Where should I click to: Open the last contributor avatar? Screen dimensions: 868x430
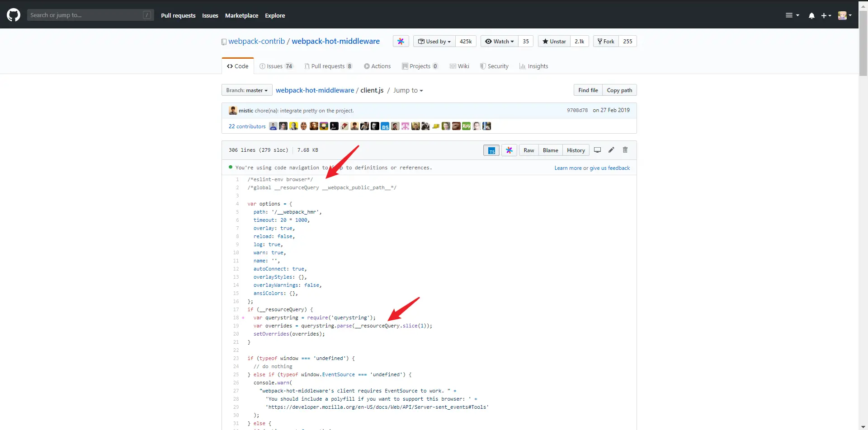(487, 126)
